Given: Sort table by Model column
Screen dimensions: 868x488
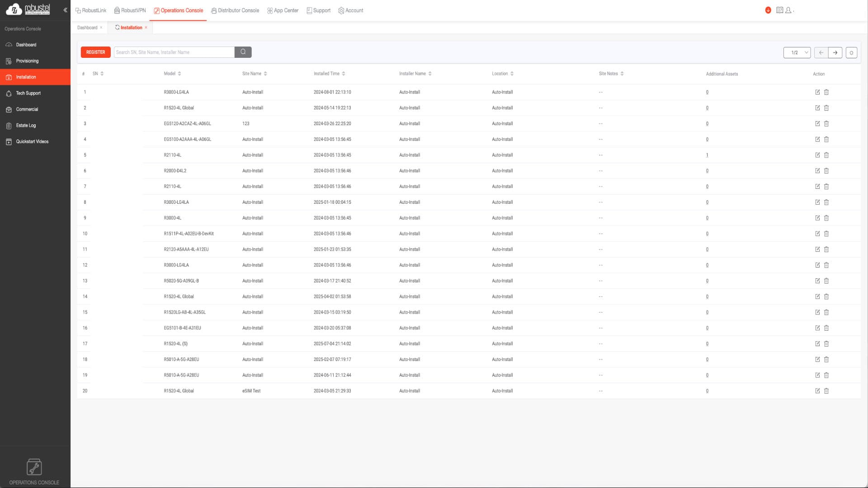Looking at the screenshot, I should [x=179, y=74].
